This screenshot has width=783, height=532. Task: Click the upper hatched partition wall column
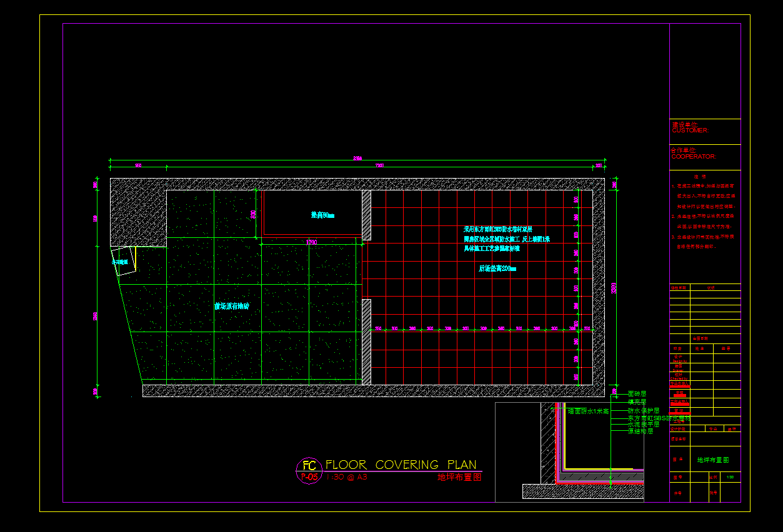[x=366, y=215]
